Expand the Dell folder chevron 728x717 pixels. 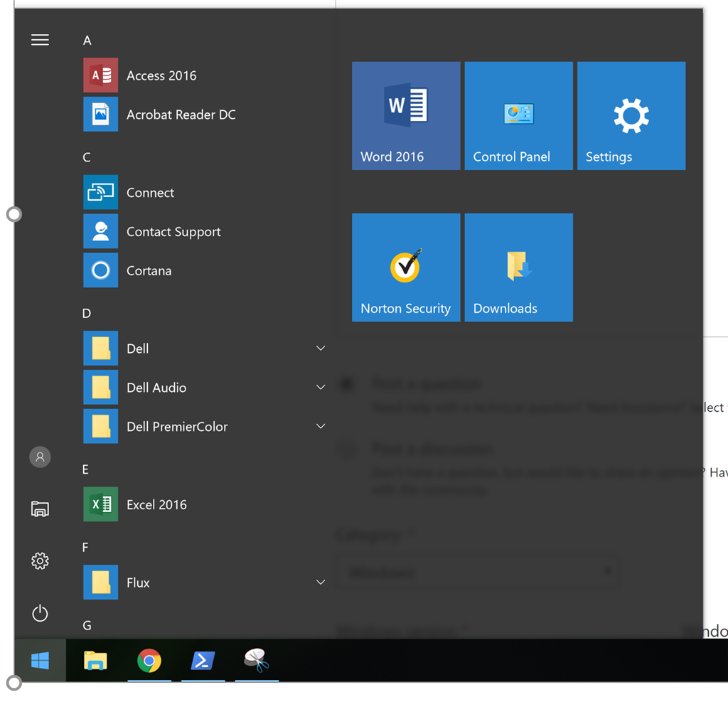321,349
